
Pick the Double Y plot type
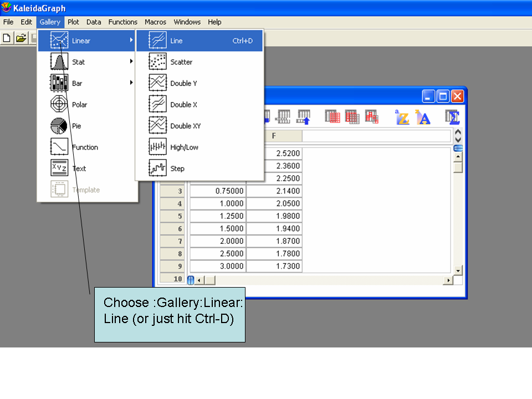click(x=199, y=84)
